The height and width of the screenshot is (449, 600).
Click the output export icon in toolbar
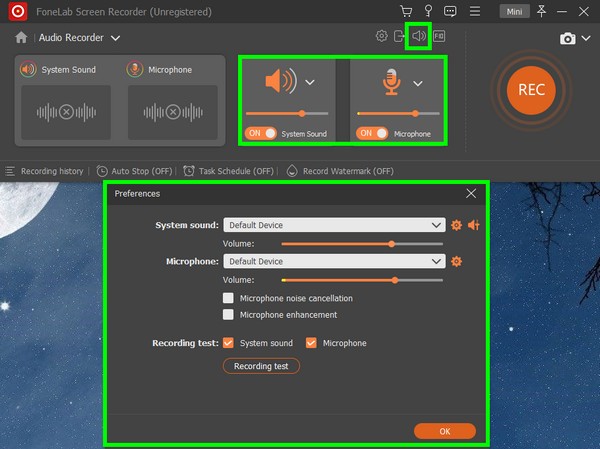point(399,36)
